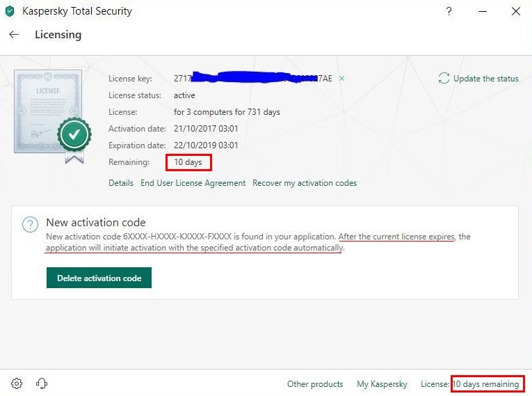Open Other products in the footer
The height and width of the screenshot is (396, 532).
pyautogui.click(x=315, y=384)
